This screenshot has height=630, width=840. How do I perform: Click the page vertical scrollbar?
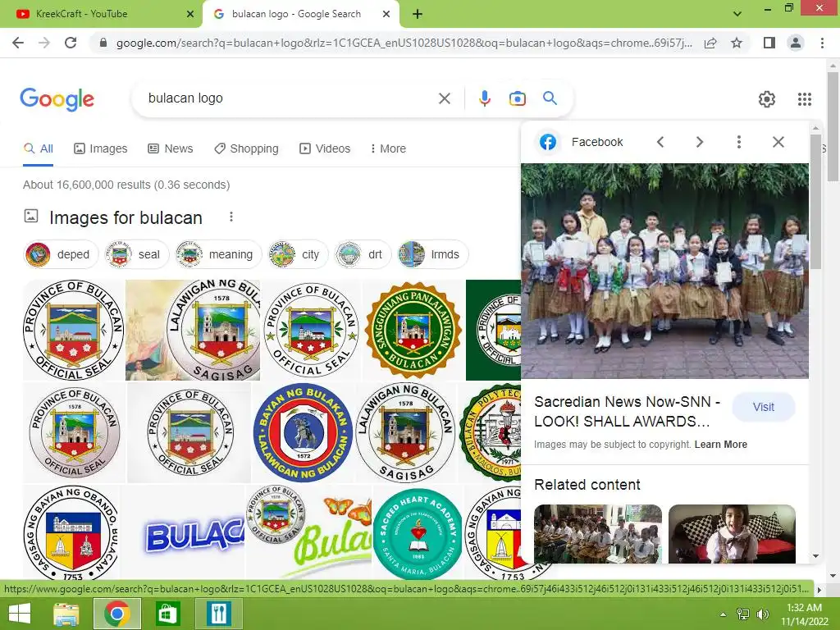(x=833, y=126)
